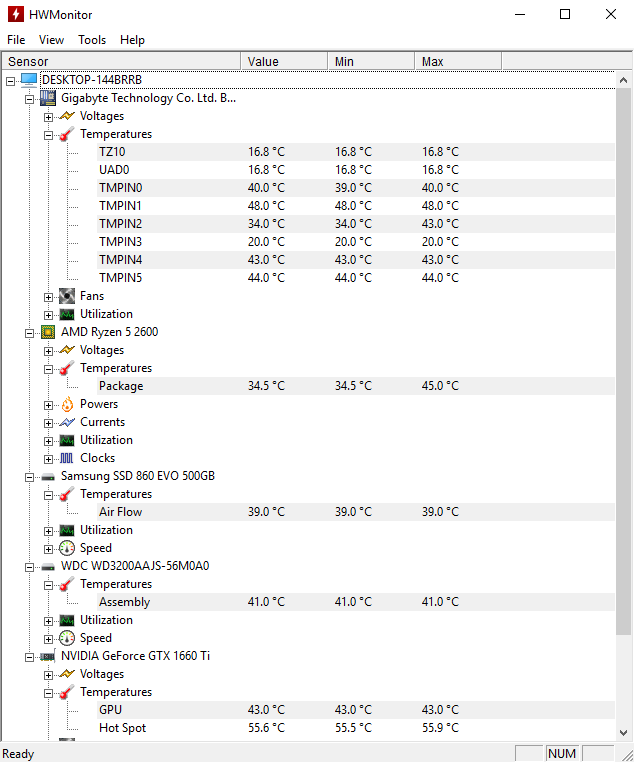The image size is (634, 762).
Task: Click the Voltages icon under AMD Ryzen
Action: [67, 350]
